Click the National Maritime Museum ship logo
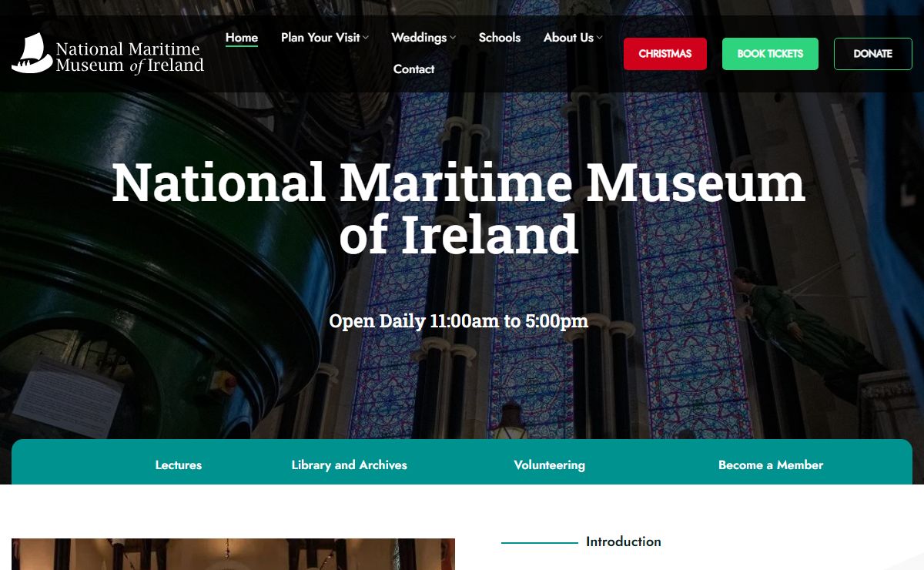Image resolution: width=924 pixels, height=570 pixels. [x=108, y=54]
